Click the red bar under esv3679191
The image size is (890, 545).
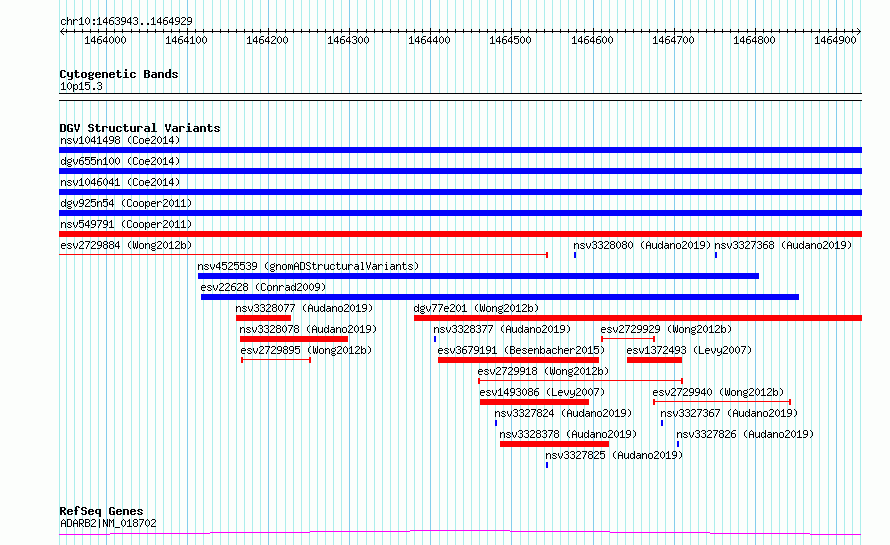(519, 360)
